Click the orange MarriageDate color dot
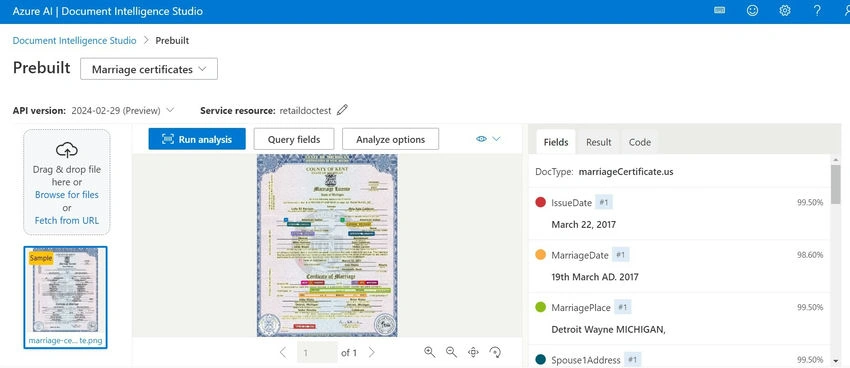Image resolution: width=850 pixels, height=368 pixels. (x=540, y=255)
